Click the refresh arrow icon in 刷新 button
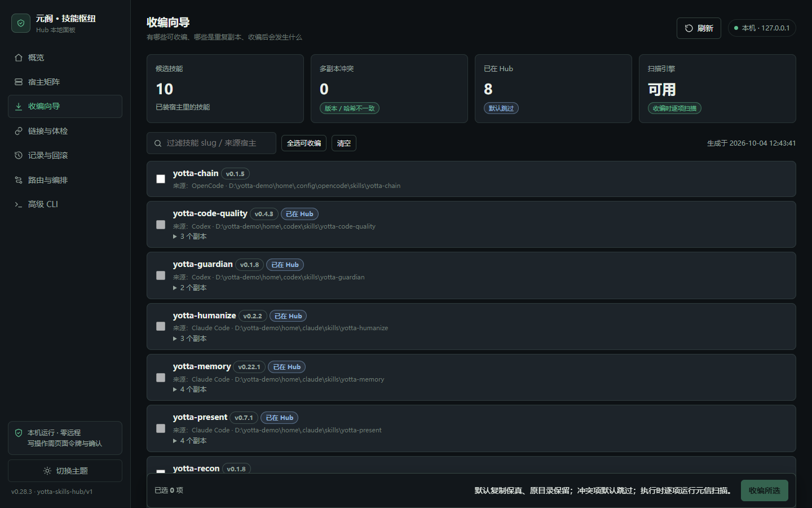This screenshot has height=508, width=812. (689, 28)
